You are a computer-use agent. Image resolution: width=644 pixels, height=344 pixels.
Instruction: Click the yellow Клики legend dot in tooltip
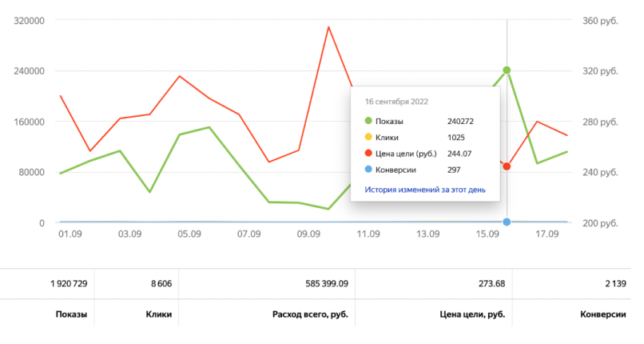368,137
